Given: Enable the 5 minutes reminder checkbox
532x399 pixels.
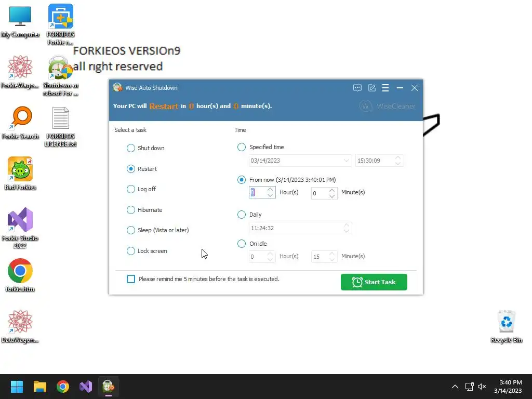Looking at the screenshot, I should (x=131, y=279).
